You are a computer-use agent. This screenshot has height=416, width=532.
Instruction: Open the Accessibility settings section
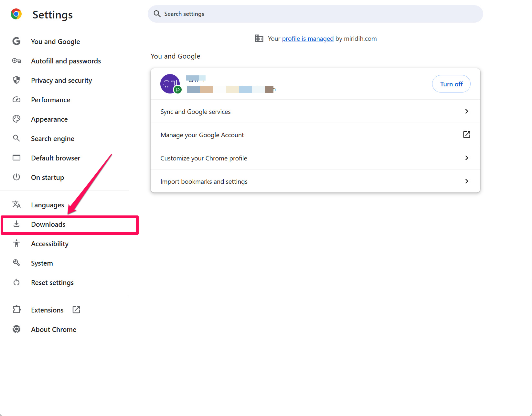click(50, 244)
